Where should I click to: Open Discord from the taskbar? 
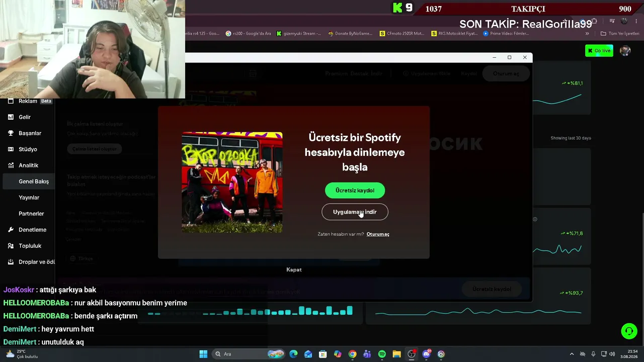click(427, 354)
